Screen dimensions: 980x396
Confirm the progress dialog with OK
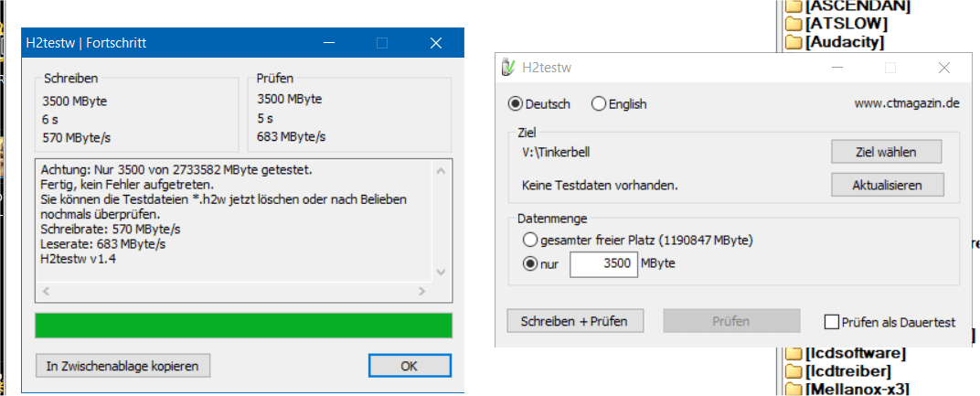410,366
